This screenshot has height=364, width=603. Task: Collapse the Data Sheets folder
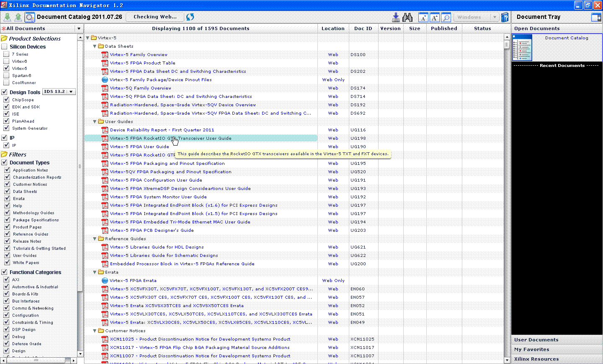(95, 46)
